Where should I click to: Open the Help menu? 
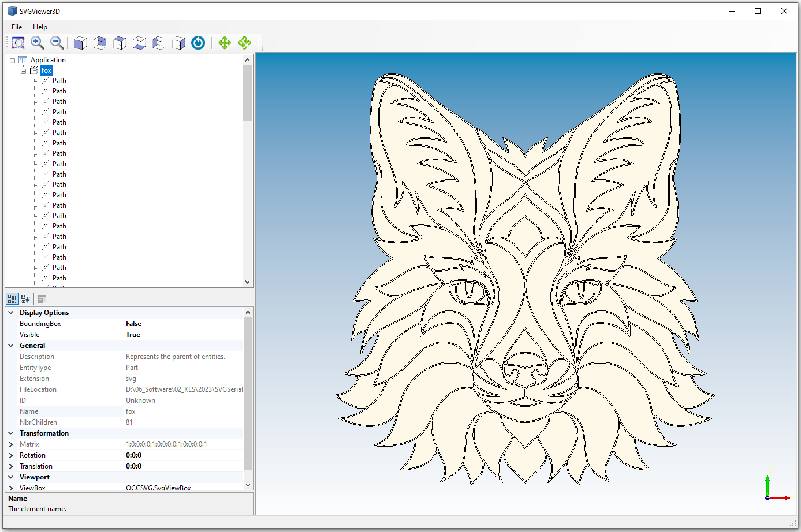pos(40,27)
